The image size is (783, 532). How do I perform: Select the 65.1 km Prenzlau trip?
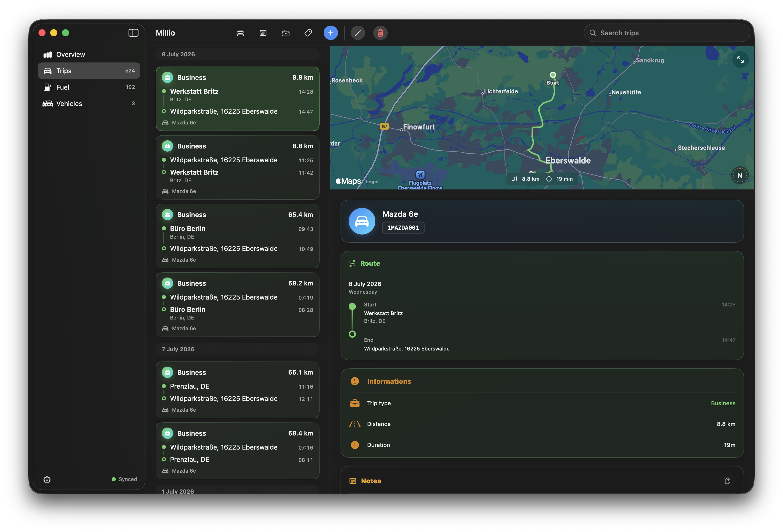[x=237, y=390]
